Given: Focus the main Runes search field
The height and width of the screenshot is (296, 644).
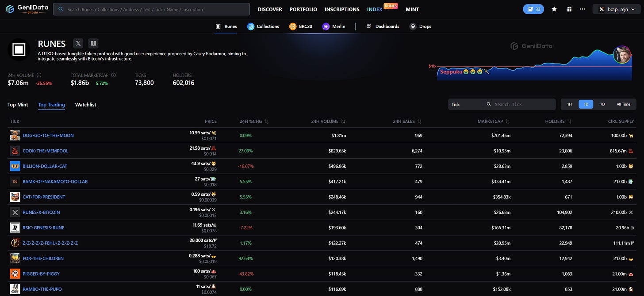Looking at the screenshot, I should click(x=151, y=9).
